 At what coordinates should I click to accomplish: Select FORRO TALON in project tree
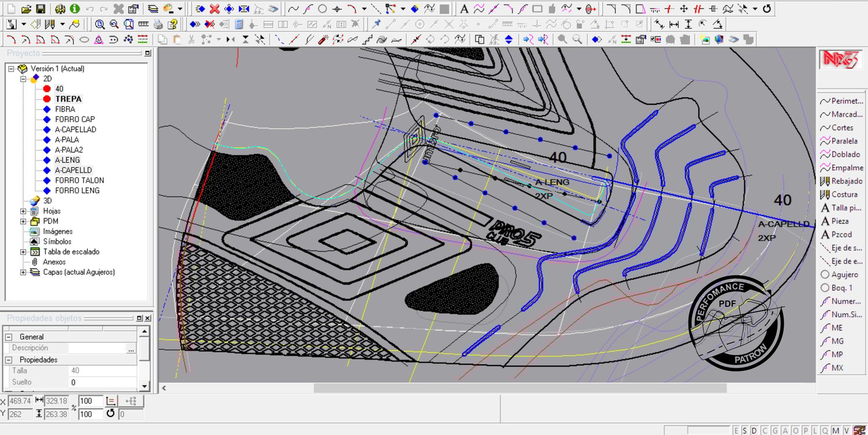[x=79, y=180]
